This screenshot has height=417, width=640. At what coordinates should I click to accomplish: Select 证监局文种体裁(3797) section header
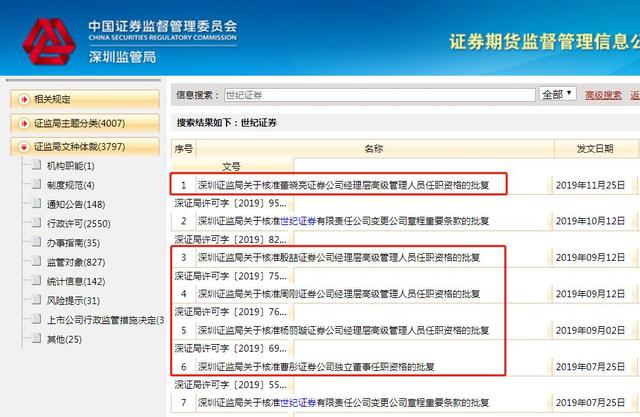tap(85, 147)
